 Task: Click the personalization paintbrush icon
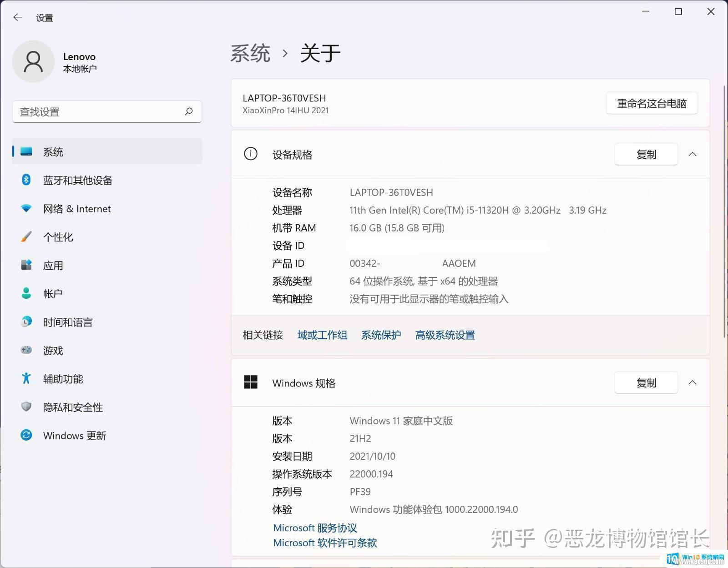tap(26, 236)
